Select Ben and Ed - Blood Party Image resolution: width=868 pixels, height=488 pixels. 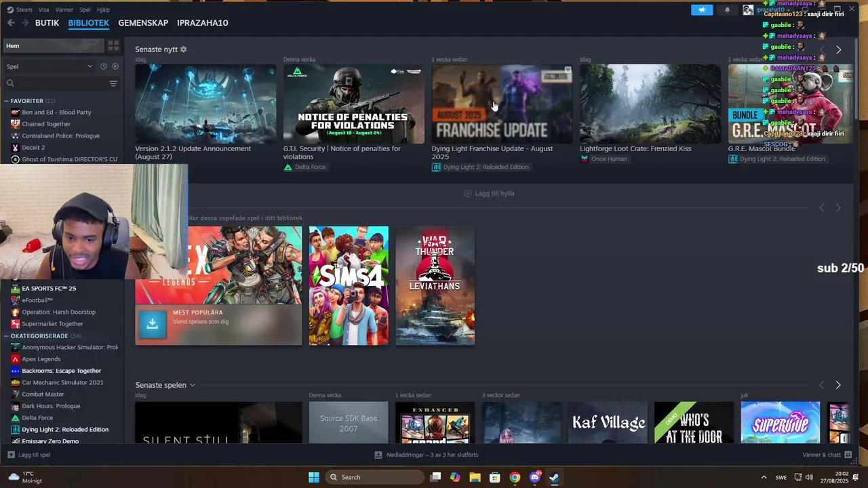pyautogui.click(x=56, y=113)
